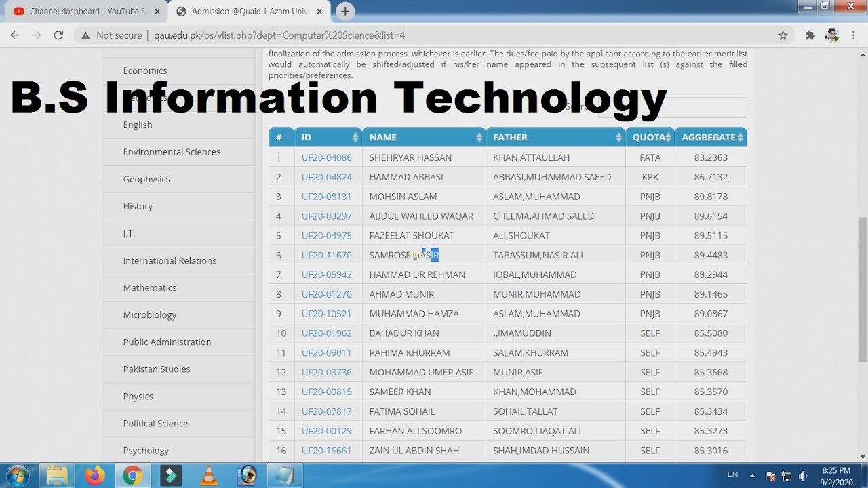Reload the current page
This screenshot has height=488, width=868.
58,35
